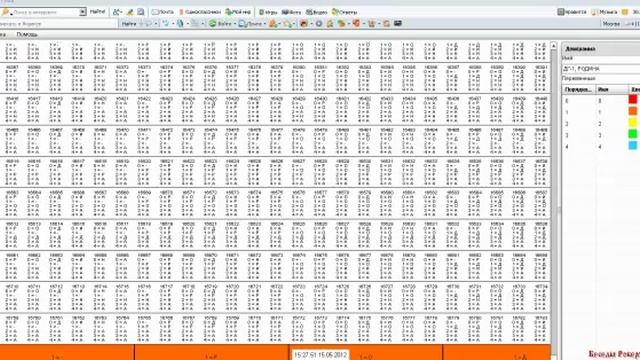Click the timestamp label 15:27:51 15.05.2012
Viewport: 640px width, 360px height.
click(x=320, y=355)
